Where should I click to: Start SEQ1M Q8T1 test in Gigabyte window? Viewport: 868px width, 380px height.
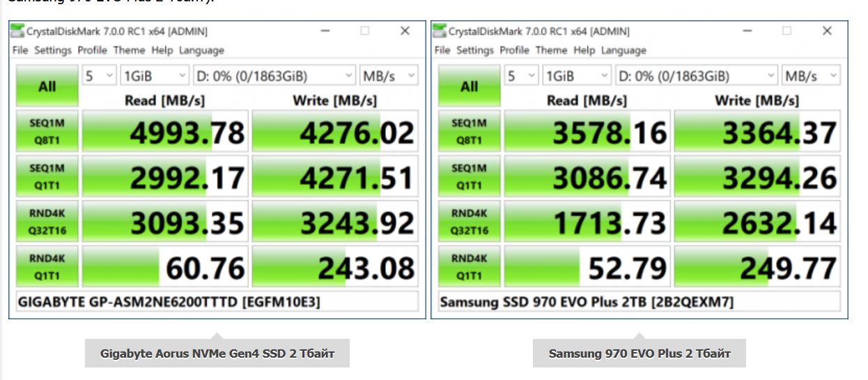(x=47, y=131)
